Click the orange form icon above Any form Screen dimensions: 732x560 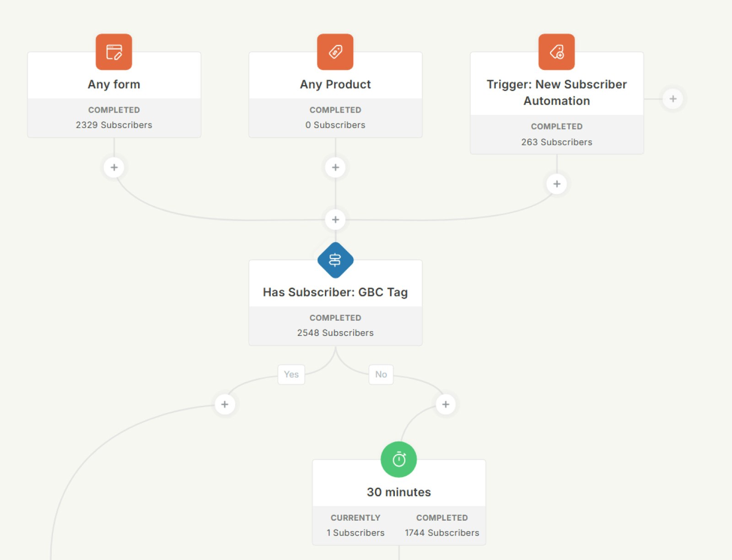pyautogui.click(x=114, y=52)
